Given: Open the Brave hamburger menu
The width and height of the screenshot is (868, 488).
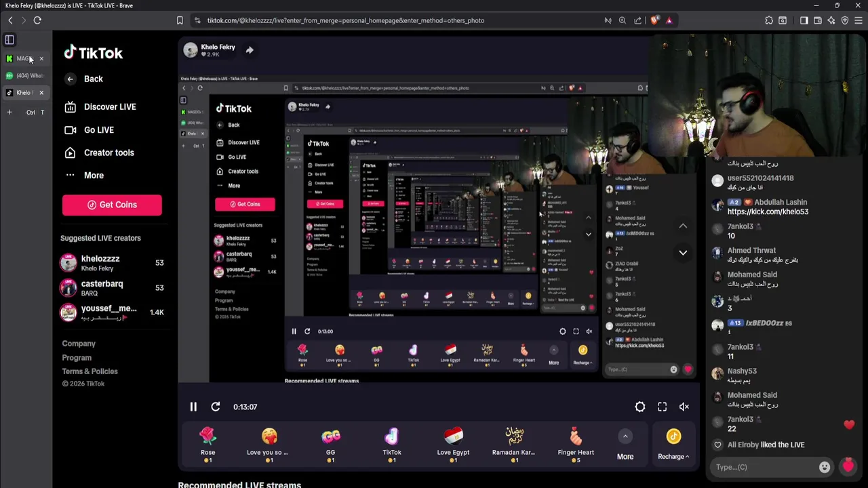Looking at the screenshot, I should point(859,20).
